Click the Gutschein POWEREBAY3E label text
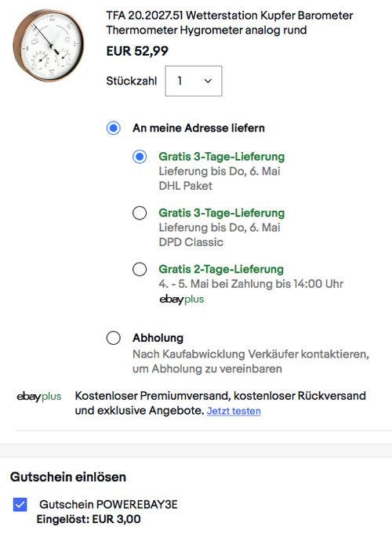 (108, 504)
